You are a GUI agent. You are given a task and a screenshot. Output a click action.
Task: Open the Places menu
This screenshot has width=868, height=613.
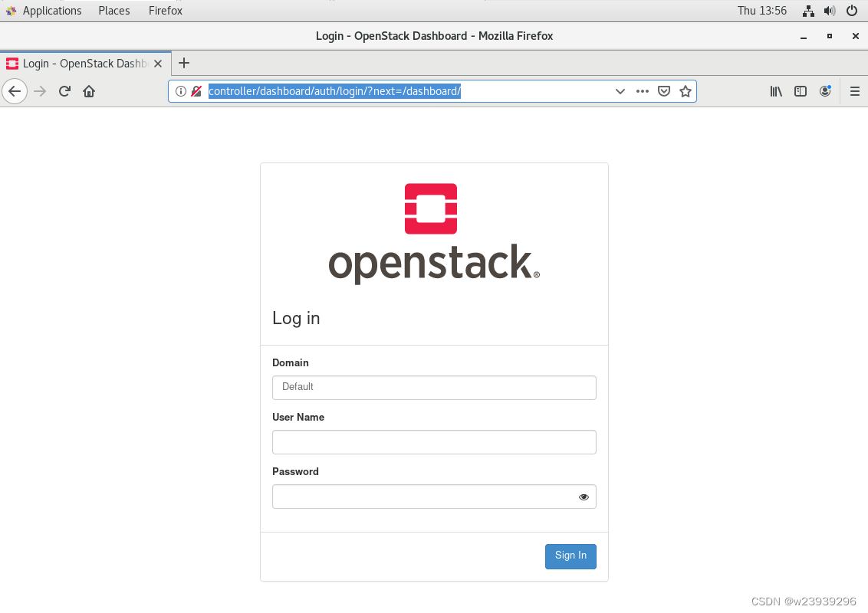pyautogui.click(x=113, y=10)
